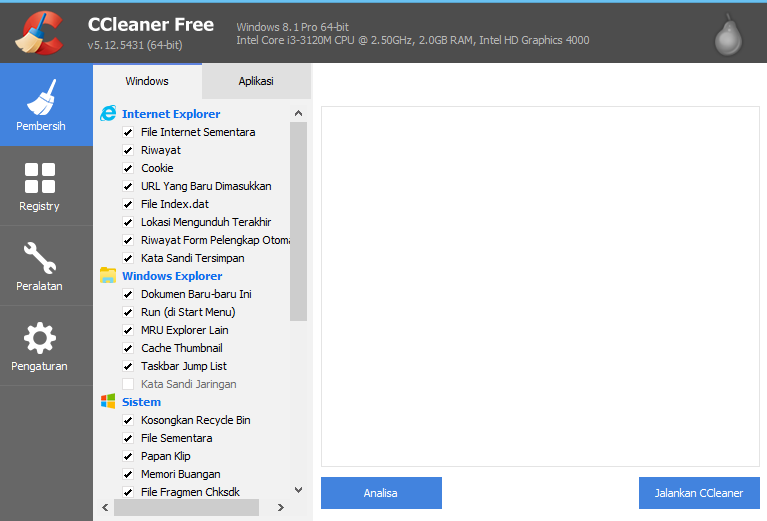Click the v5.12.5431 version text
Viewport: 767px width, 521px height.
135,45
